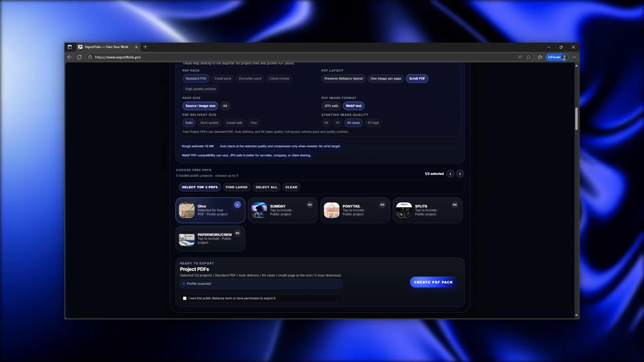
Task: Click the scrollbar up arrow
Action: coord(577,66)
